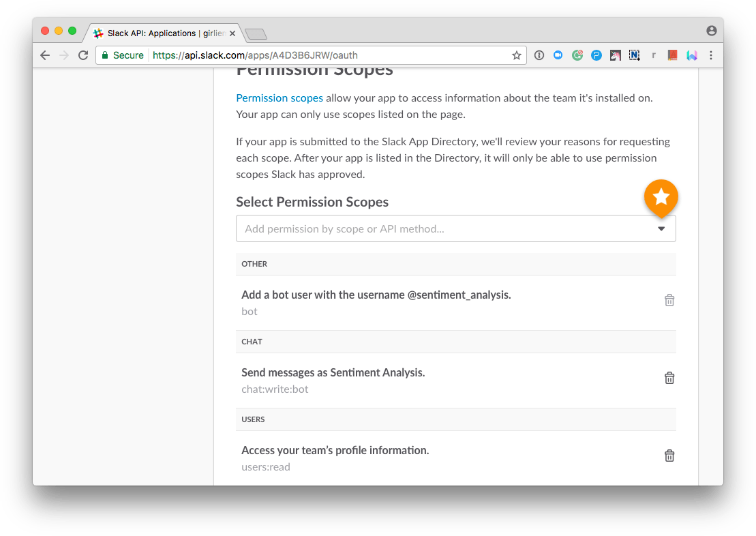Remove the chat:write:bot scope
This screenshot has width=756, height=536.
(x=669, y=378)
